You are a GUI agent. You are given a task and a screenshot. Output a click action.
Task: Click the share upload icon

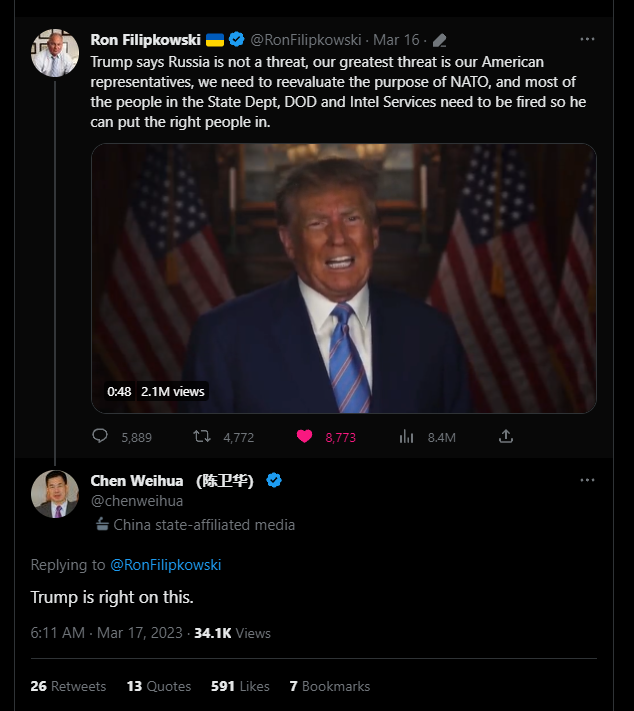506,437
